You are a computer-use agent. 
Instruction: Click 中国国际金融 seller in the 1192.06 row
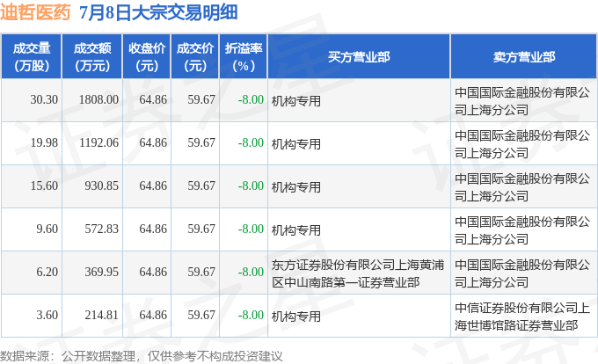(x=522, y=144)
